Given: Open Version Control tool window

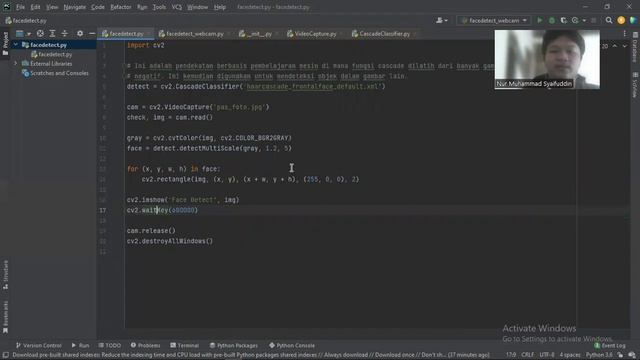Looking at the screenshot, I should (38, 345).
